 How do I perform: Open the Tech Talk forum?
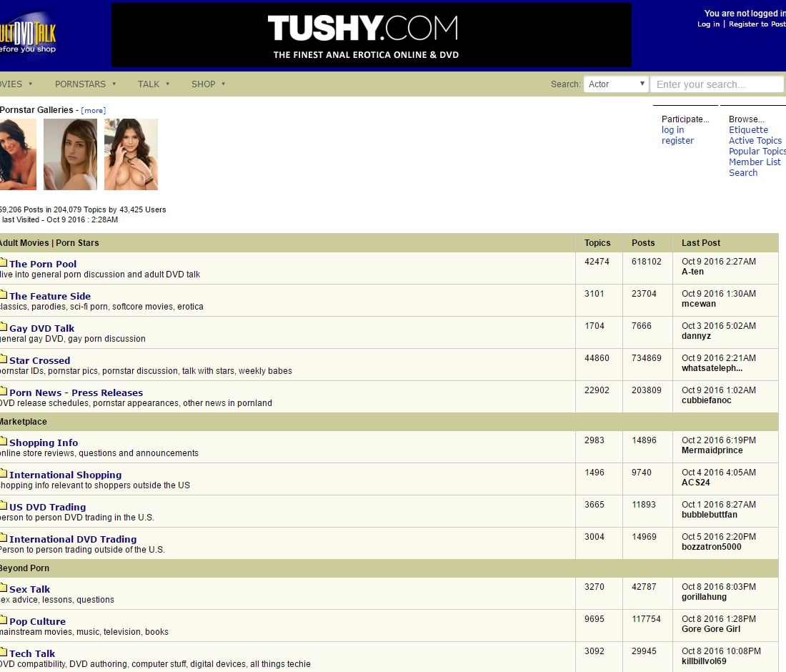pos(33,653)
